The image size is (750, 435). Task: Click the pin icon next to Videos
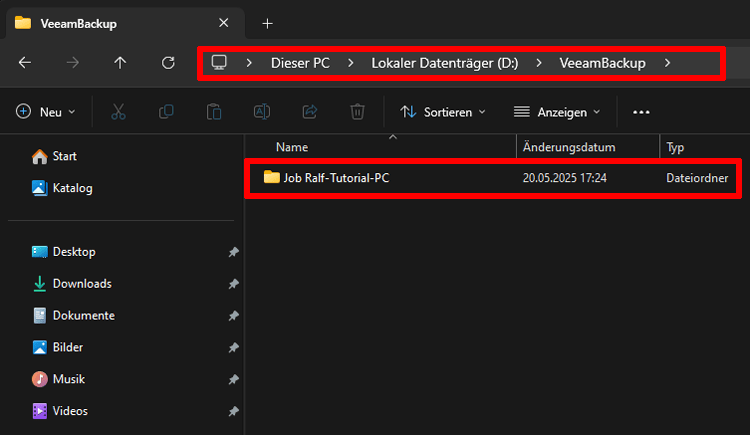233,411
